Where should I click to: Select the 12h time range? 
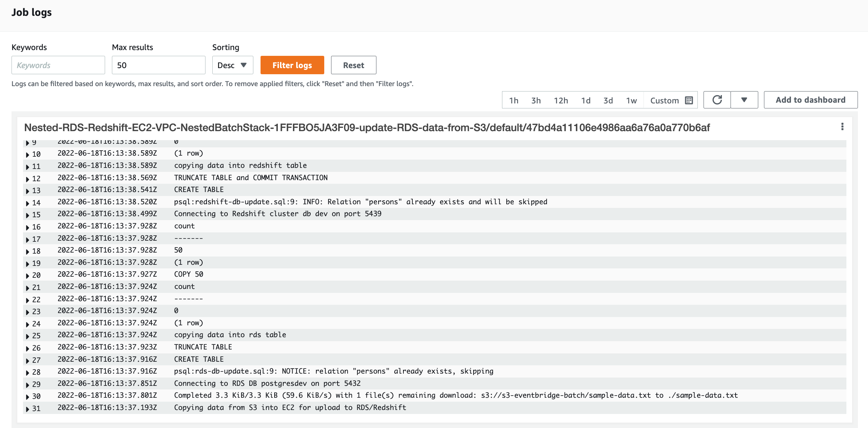click(x=561, y=100)
